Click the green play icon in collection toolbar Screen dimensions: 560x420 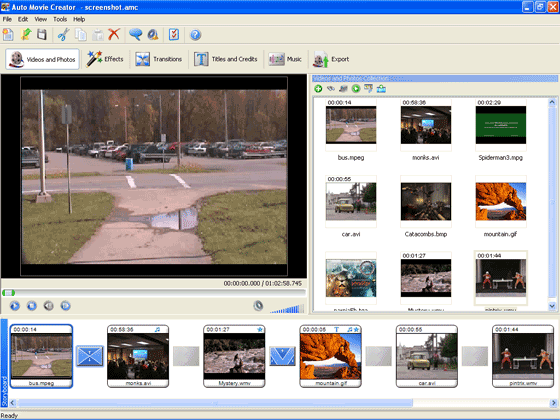click(356, 89)
